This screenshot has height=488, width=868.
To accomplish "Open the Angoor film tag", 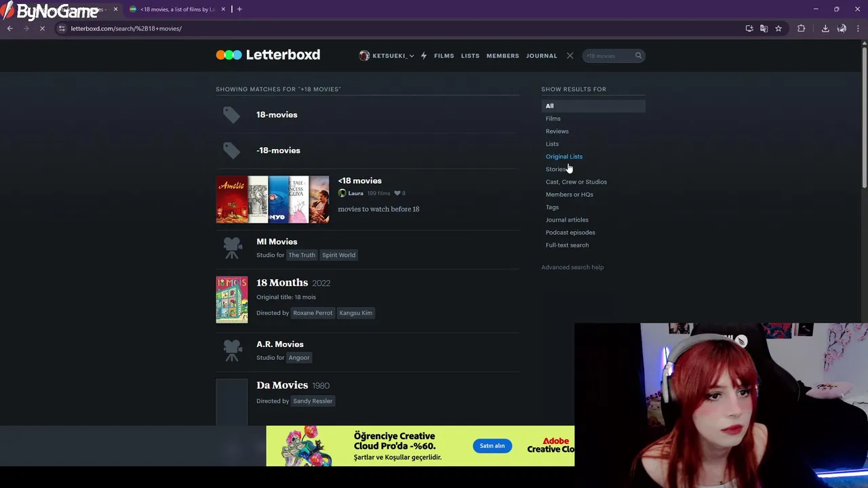I will (x=299, y=357).
